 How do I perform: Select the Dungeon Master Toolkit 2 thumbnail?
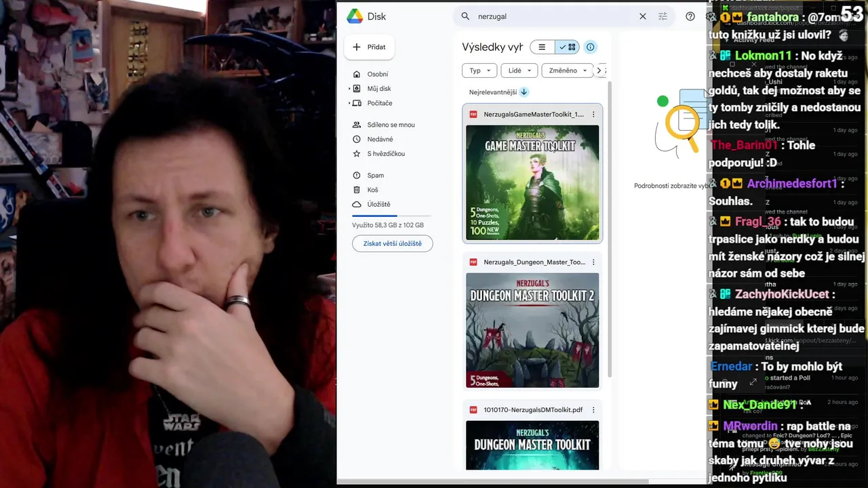pyautogui.click(x=532, y=330)
